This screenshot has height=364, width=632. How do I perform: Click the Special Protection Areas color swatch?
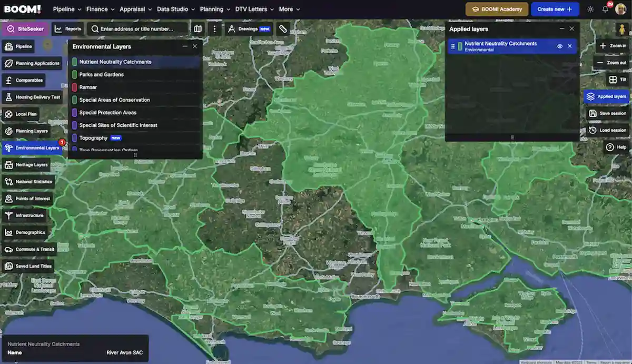pyautogui.click(x=75, y=113)
